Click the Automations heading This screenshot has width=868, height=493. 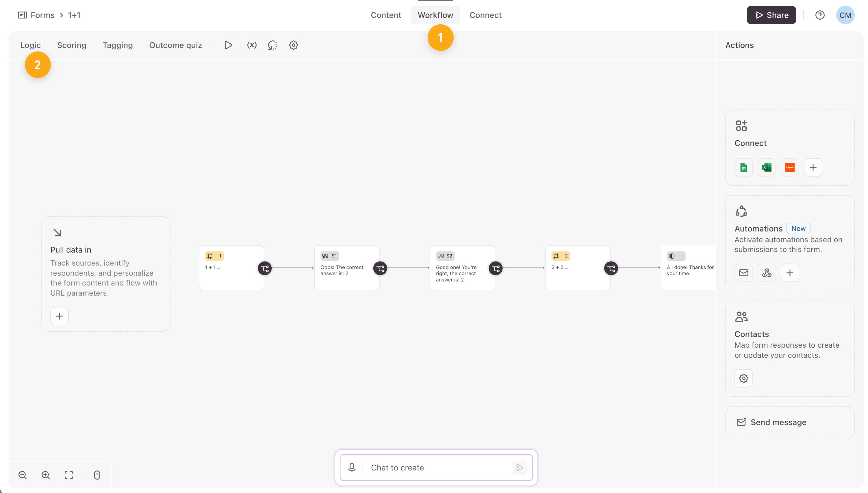tap(758, 229)
